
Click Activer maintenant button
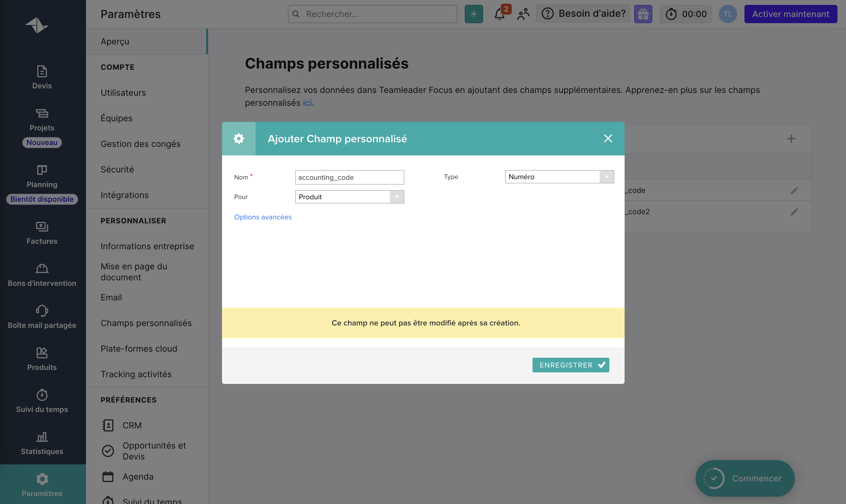pos(790,14)
